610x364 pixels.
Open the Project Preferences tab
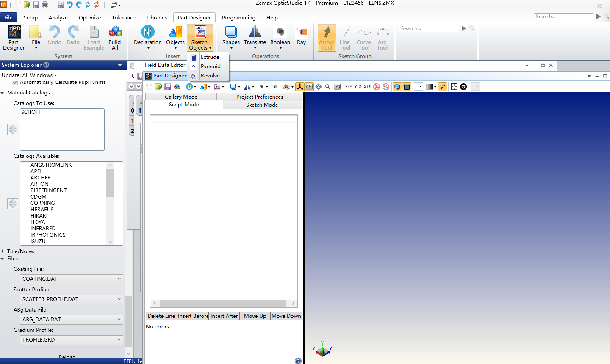pyautogui.click(x=260, y=97)
